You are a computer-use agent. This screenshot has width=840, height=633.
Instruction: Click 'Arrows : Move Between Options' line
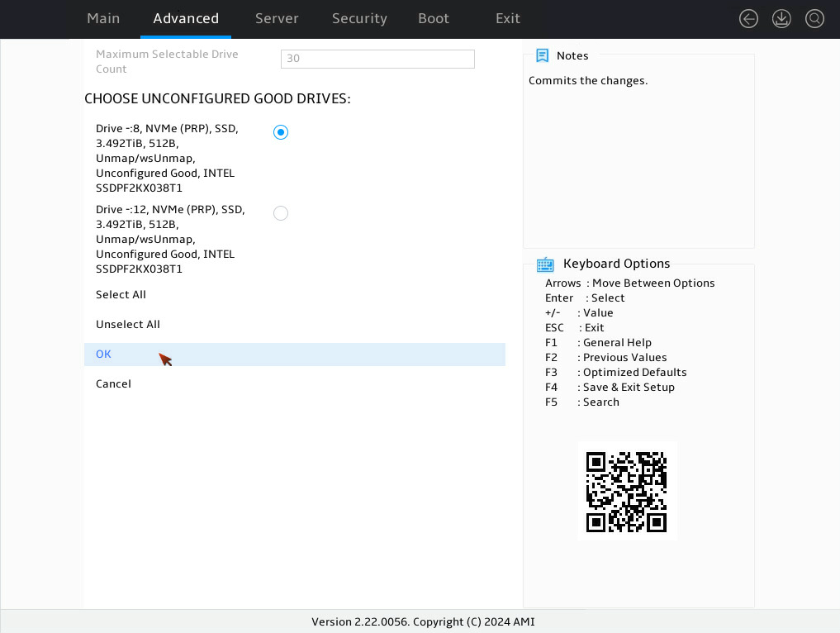coord(630,283)
